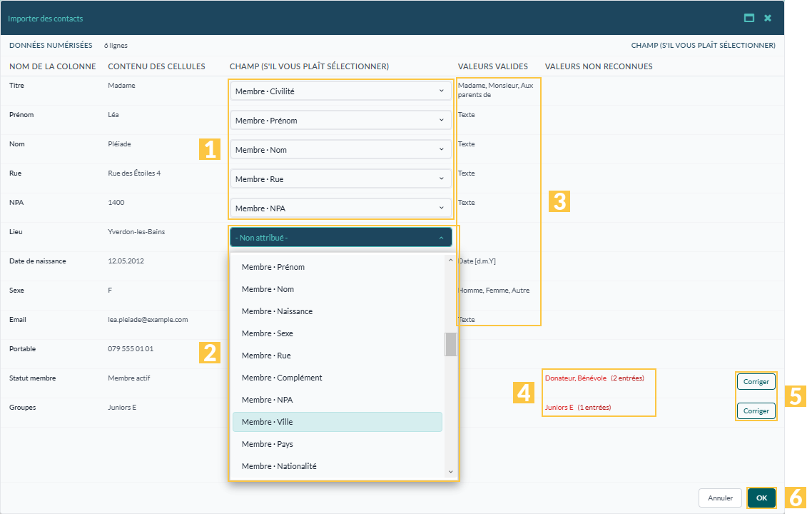Viewport: 812px width, 514px height.
Task: Select the highlighted Membre · Ville option
Action: tap(338, 422)
